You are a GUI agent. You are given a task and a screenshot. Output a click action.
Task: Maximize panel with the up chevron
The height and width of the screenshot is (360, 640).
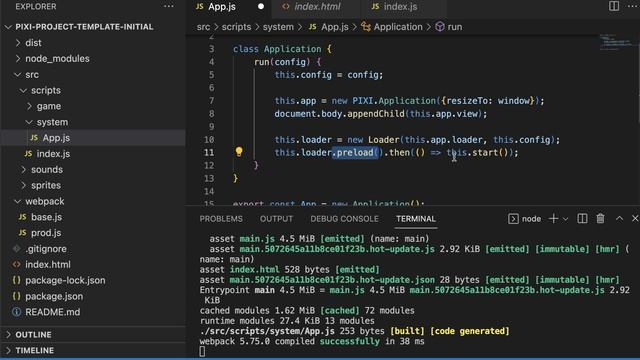[x=619, y=219]
